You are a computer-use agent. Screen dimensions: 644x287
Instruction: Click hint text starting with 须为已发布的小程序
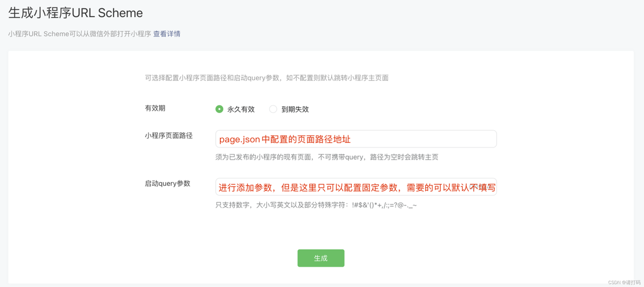[327, 157]
